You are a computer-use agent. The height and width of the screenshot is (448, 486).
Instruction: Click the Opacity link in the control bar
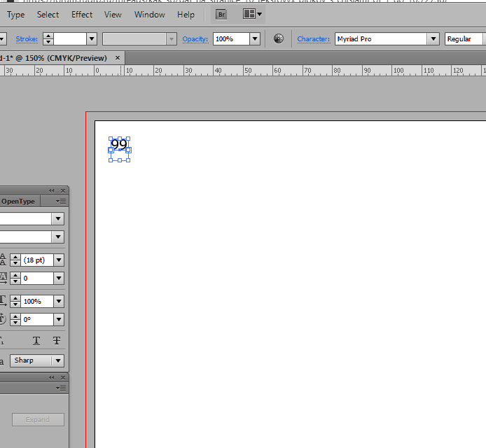tap(195, 39)
